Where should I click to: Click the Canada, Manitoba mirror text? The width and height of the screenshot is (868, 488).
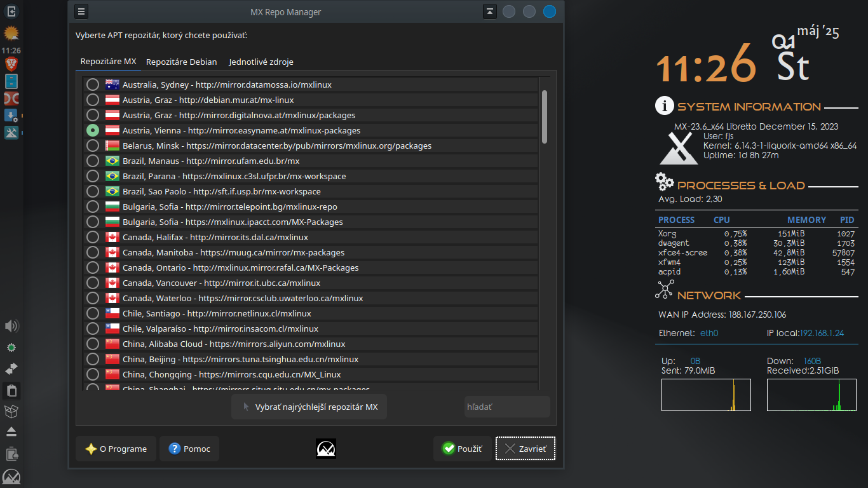[x=233, y=252]
